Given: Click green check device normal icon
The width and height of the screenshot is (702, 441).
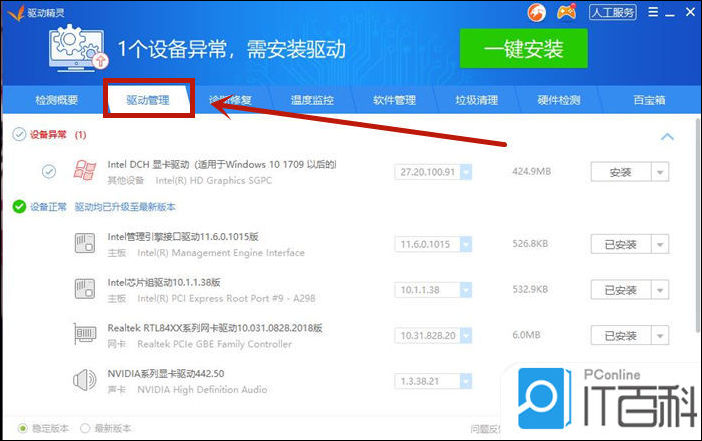Looking at the screenshot, I should point(19,206).
